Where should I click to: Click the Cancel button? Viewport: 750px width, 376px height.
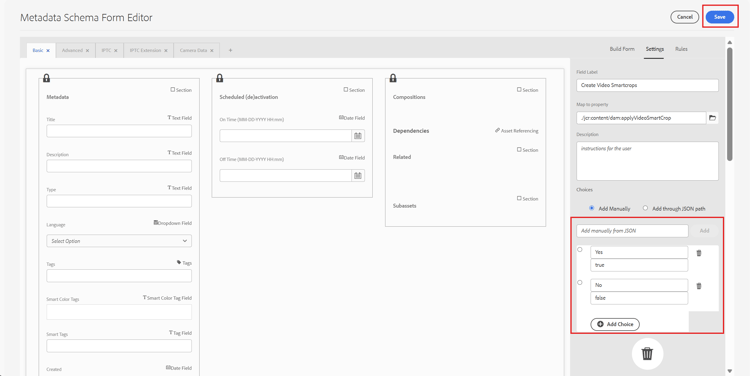pyautogui.click(x=684, y=17)
